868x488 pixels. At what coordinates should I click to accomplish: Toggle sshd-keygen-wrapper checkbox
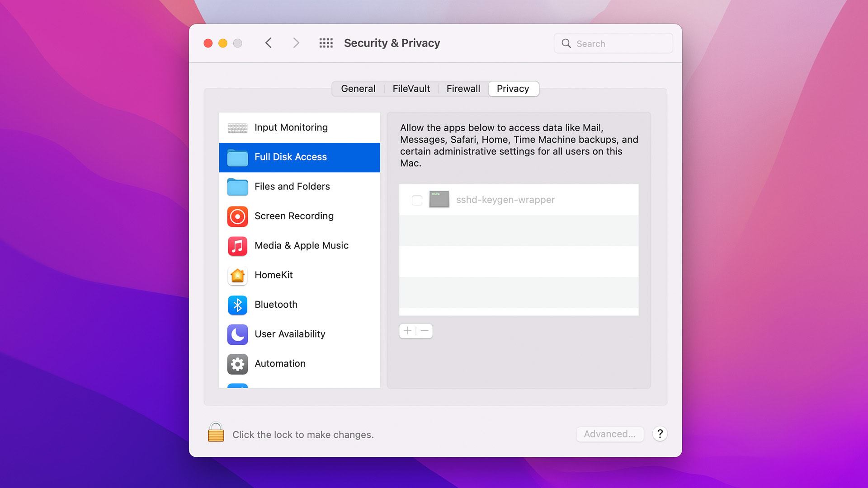pos(417,200)
